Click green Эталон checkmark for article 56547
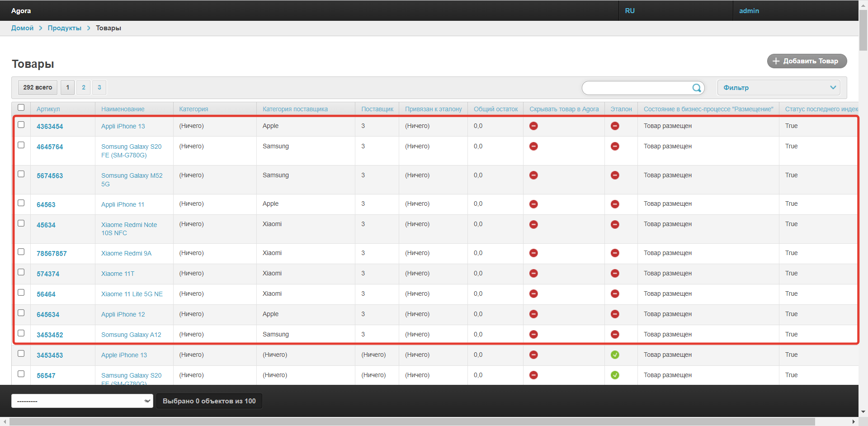Image resolution: width=868 pixels, height=426 pixels. pyautogui.click(x=615, y=375)
